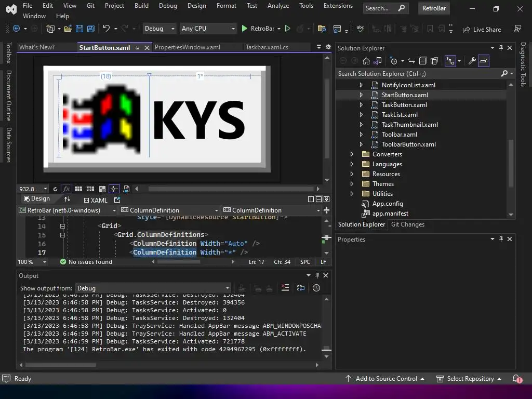Open the Analyze menu

[278, 6]
